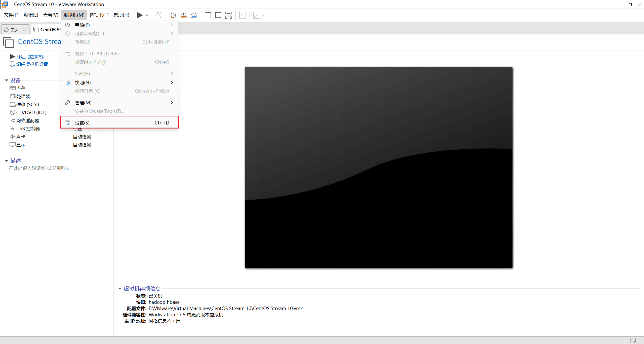644x344 pixels.
Task: Click the memory chip icon
Action: coord(12,88)
